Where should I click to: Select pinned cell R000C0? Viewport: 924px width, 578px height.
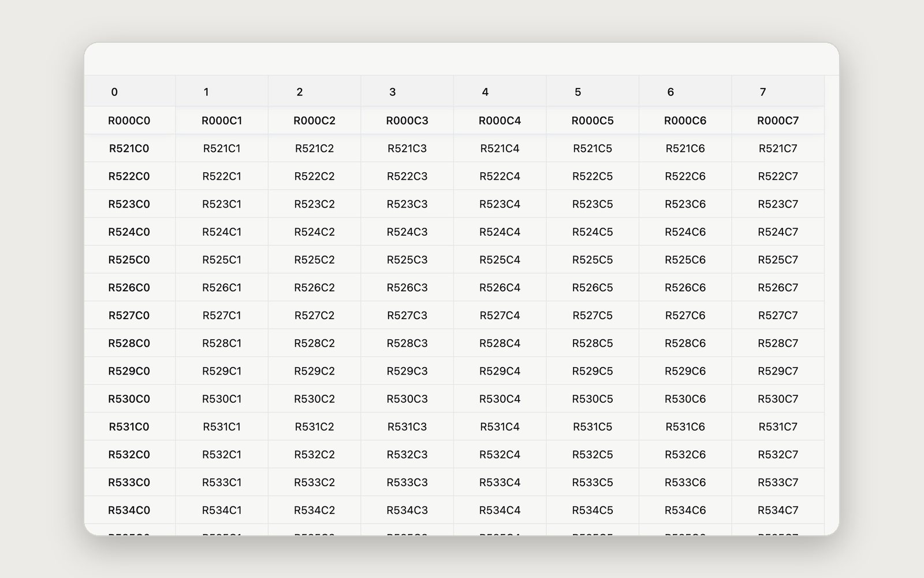click(x=129, y=121)
